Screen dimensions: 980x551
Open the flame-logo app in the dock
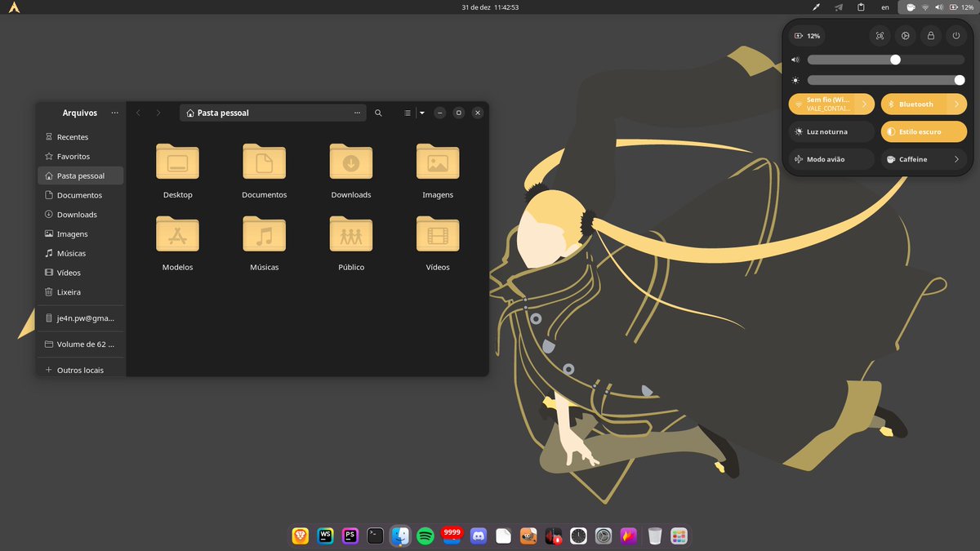[629, 536]
